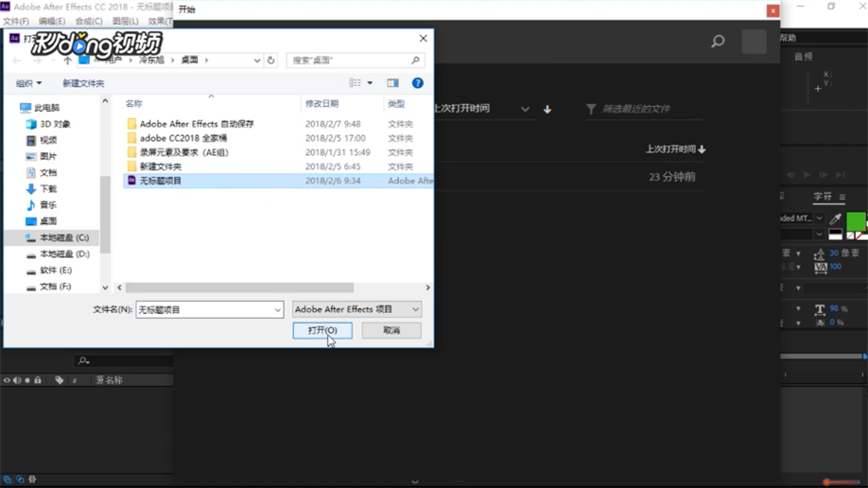868x488 pixels.
Task: Click the lock column icon in timeline
Action: [x=38, y=380]
